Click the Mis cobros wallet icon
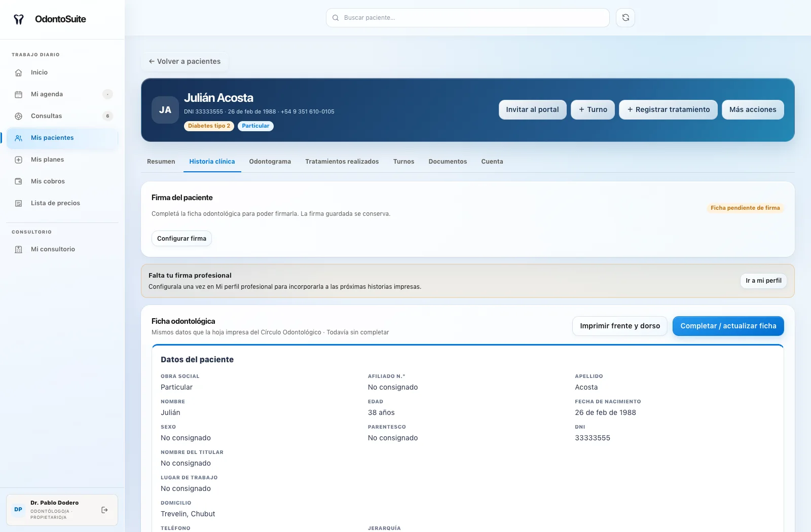Viewport: 811px width, 532px height. coord(19,181)
